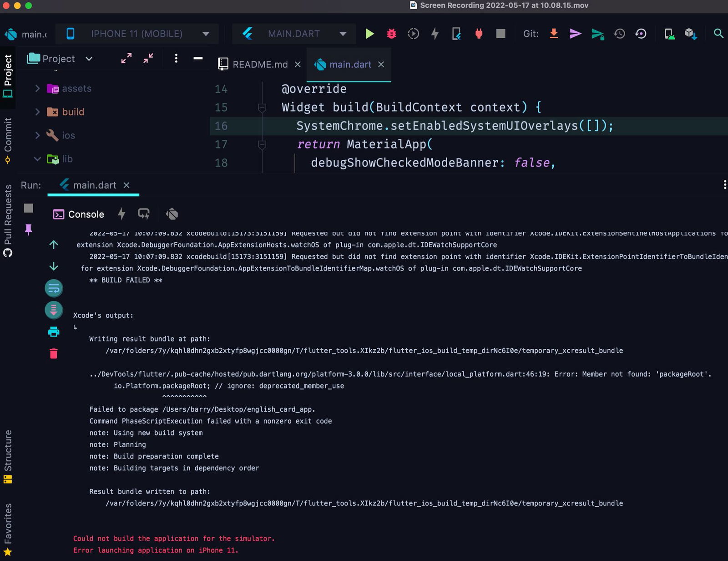The width and height of the screenshot is (728, 561).
Task: Click the Git update project arrow icon
Action: [554, 34]
